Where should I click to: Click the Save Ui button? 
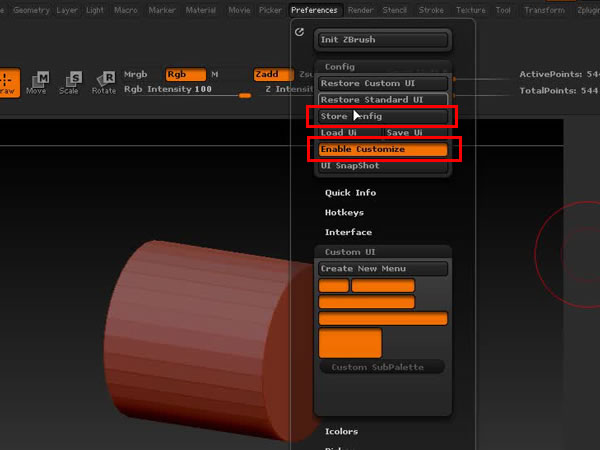[x=416, y=133]
